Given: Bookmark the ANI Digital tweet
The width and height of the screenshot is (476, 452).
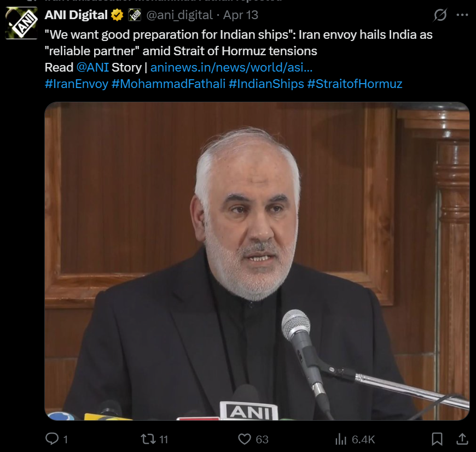Looking at the screenshot, I should pos(437,439).
